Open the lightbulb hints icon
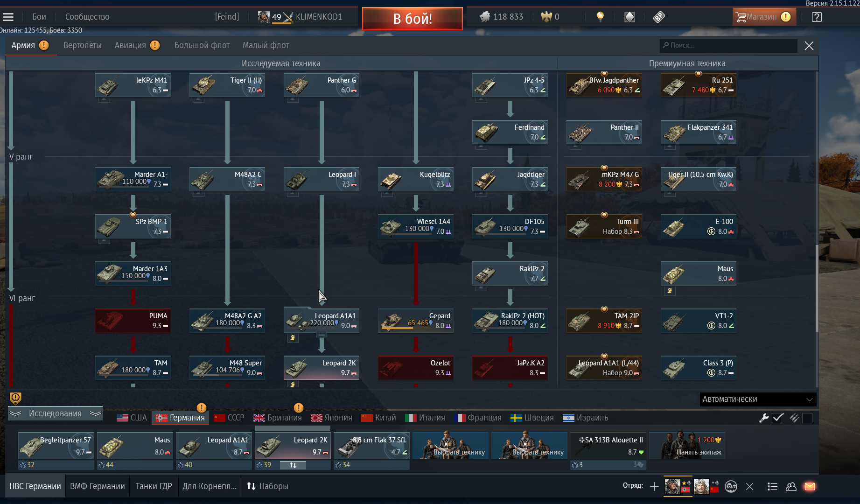Image resolution: width=860 pixels, height=504 pixels. pyautogui.click(x=600, y=17)
